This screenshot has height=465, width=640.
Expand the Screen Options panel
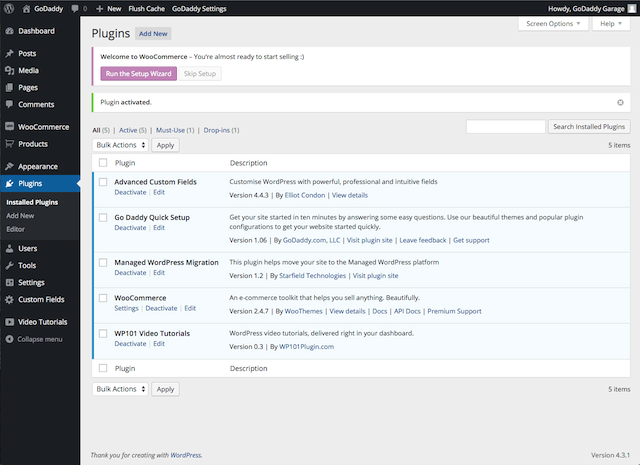[x=553, y=24]
